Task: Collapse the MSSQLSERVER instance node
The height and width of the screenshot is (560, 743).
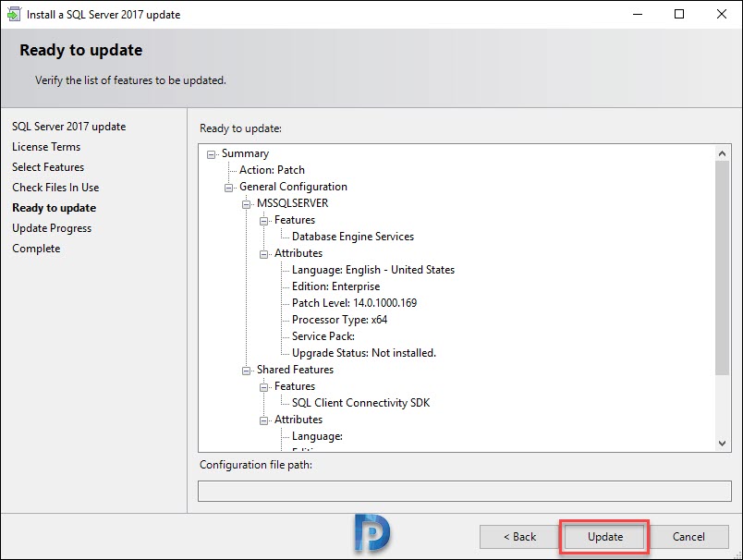Action: [x=246, y=204]
